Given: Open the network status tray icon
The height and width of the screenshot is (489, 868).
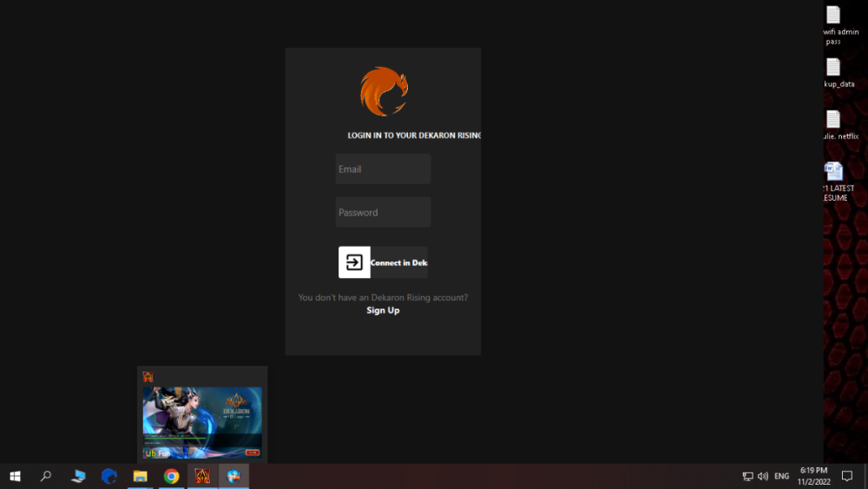Looking at the screenshot, I should pos(748,476).
